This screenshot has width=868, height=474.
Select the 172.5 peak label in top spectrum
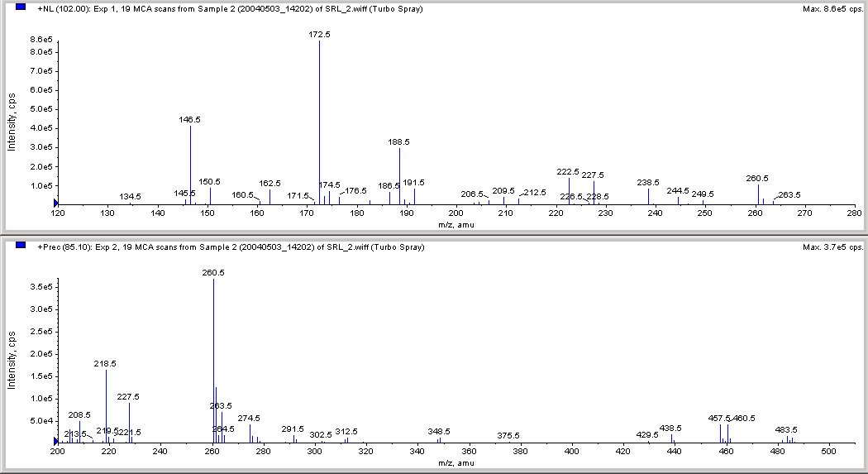click(x=319, y=35)
